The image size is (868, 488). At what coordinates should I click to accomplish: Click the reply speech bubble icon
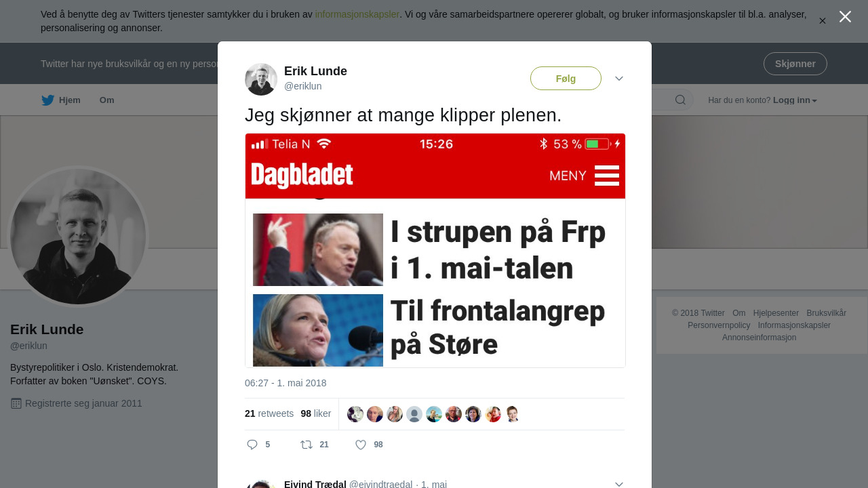click(x=252, y=445)
